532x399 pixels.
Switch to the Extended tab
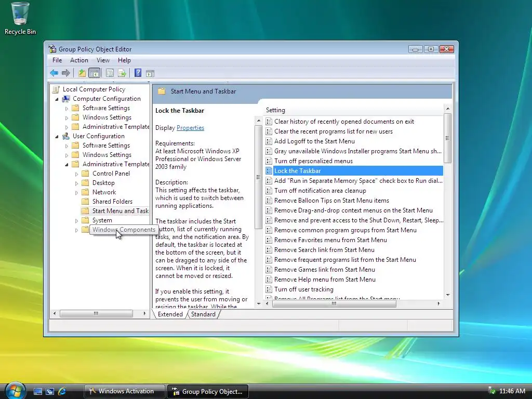point(170,314)
